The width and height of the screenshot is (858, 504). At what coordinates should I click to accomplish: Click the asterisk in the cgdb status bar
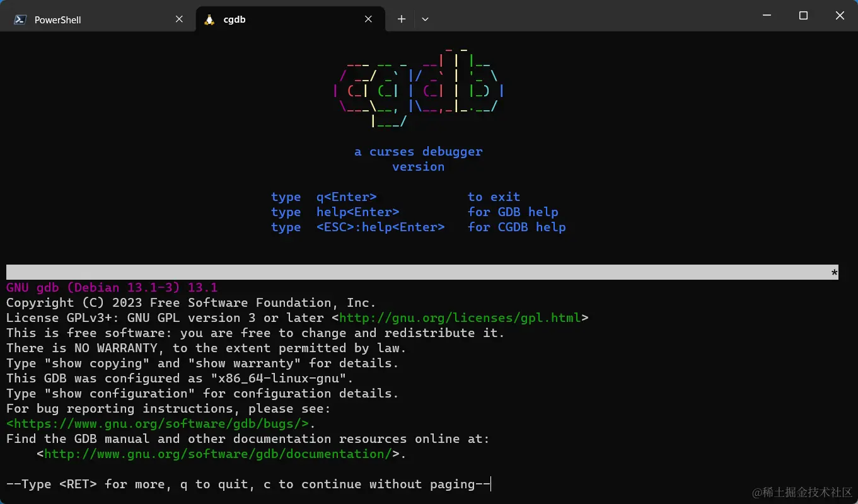(x=835, y=273)
